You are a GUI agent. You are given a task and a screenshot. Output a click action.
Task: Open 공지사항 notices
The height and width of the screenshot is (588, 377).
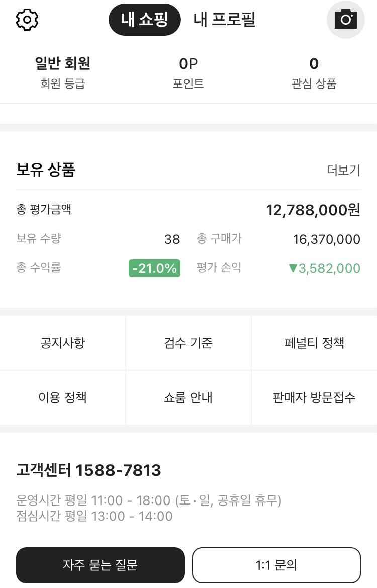(63, 343)
